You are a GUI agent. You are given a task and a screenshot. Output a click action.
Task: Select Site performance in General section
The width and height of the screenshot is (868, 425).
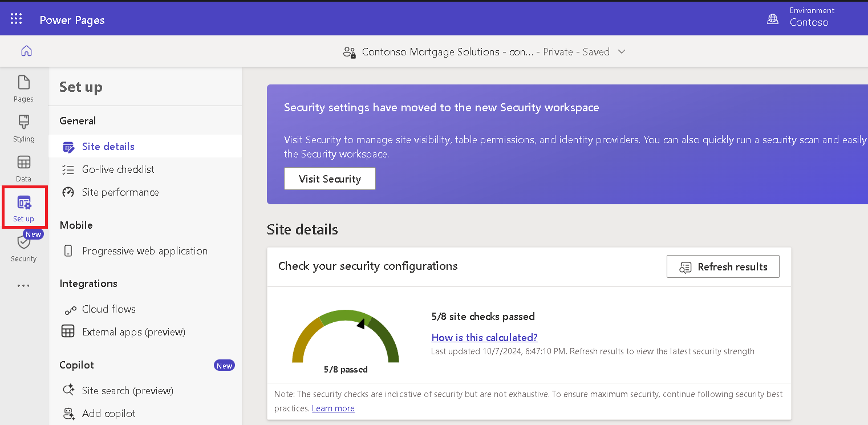coord(120,192)
